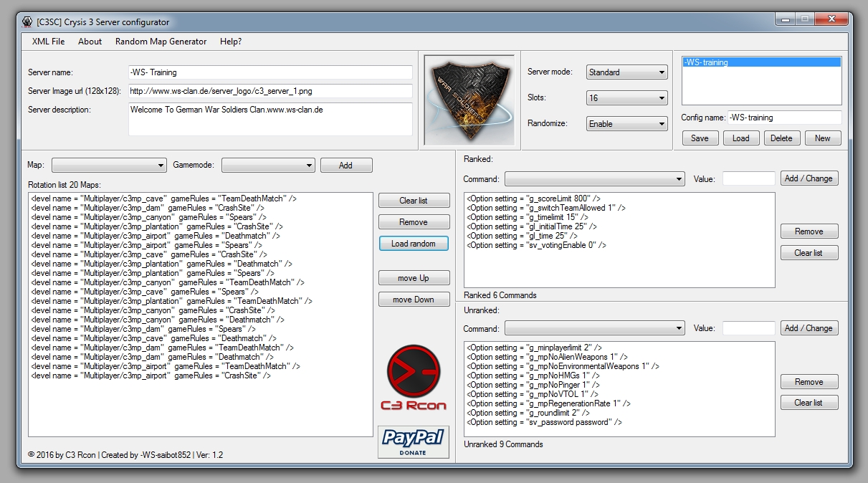Viewport: 868px width, 483px height.
Task: Open the About menu
Action: (90, 42)
